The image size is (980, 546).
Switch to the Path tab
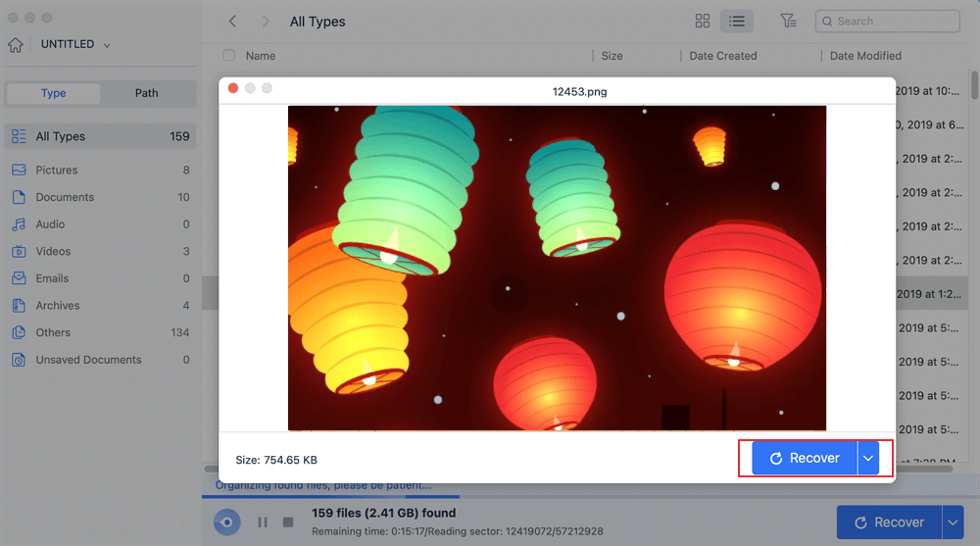click(146, 93)
